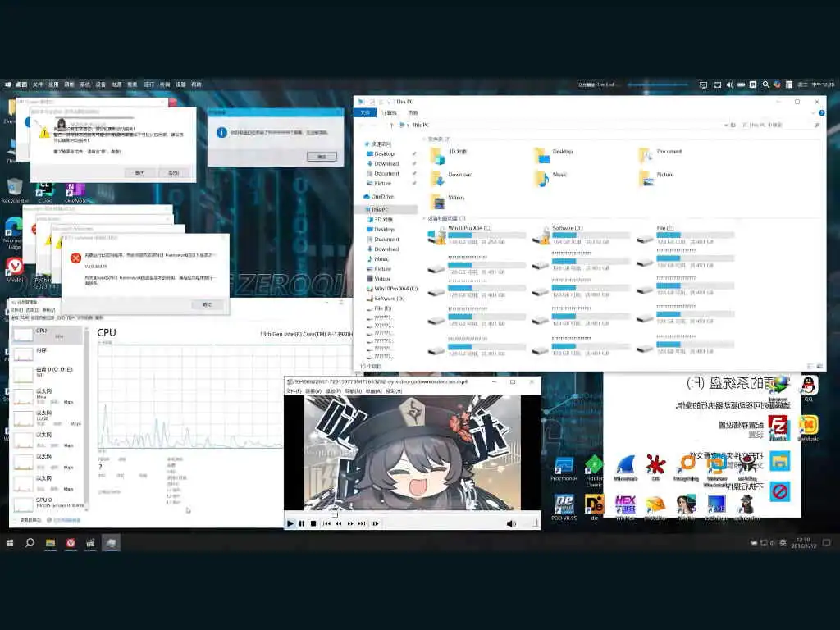This screenshot has width=840, height=630.
Task: Launch FileZilla from the desktop
Action: [778, 428]
